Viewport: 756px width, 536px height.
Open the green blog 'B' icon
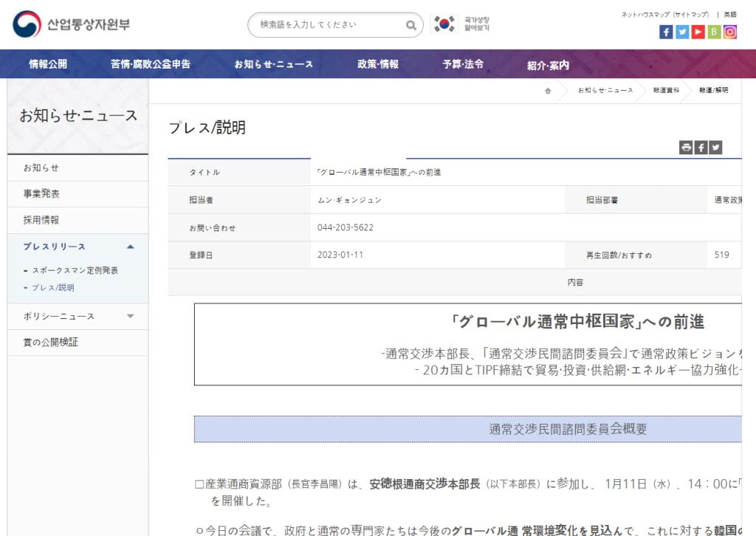pos(714,32)
